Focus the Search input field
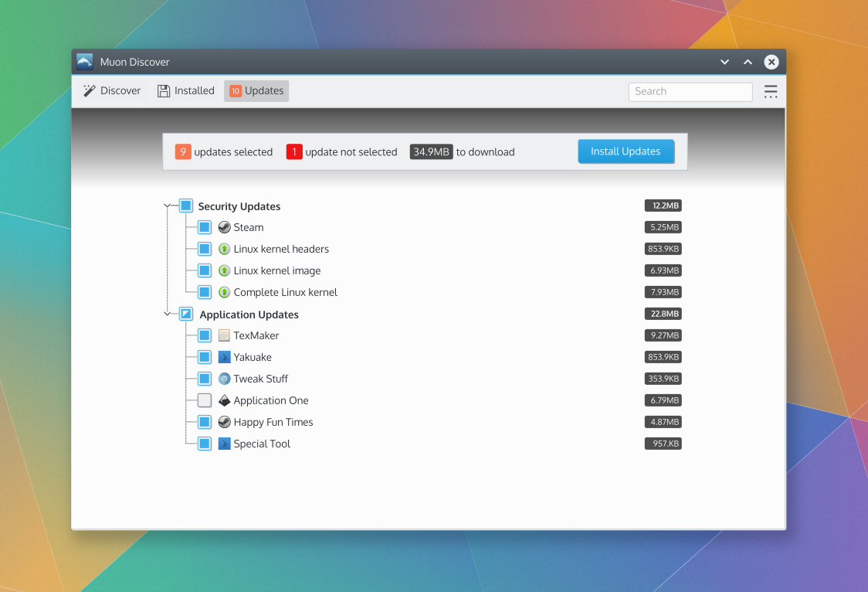This screenshot has width=868, height=592. click(690, 91)
